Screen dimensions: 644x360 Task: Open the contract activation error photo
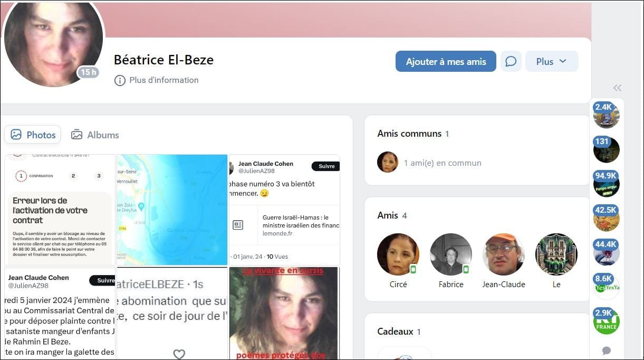[x=60, y=210]
